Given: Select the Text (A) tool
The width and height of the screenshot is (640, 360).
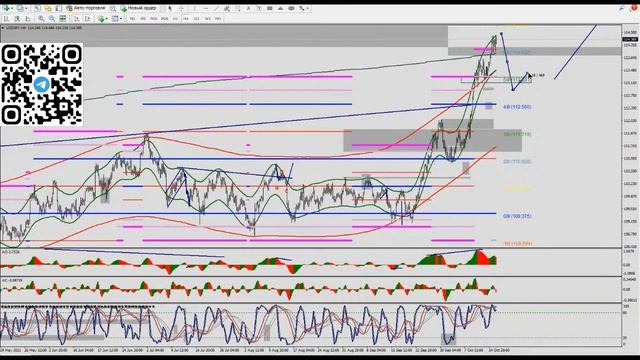Looking at the screenshot, I should click(x=248, y=8).
